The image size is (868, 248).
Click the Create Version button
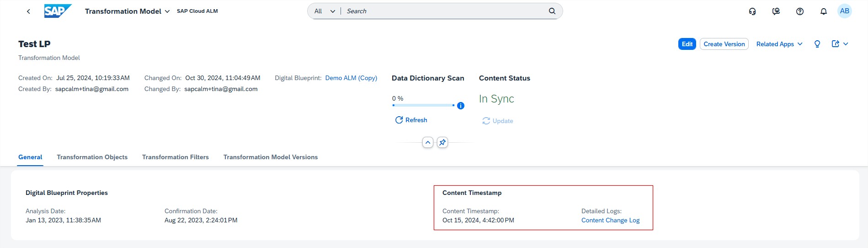point(724,44)
